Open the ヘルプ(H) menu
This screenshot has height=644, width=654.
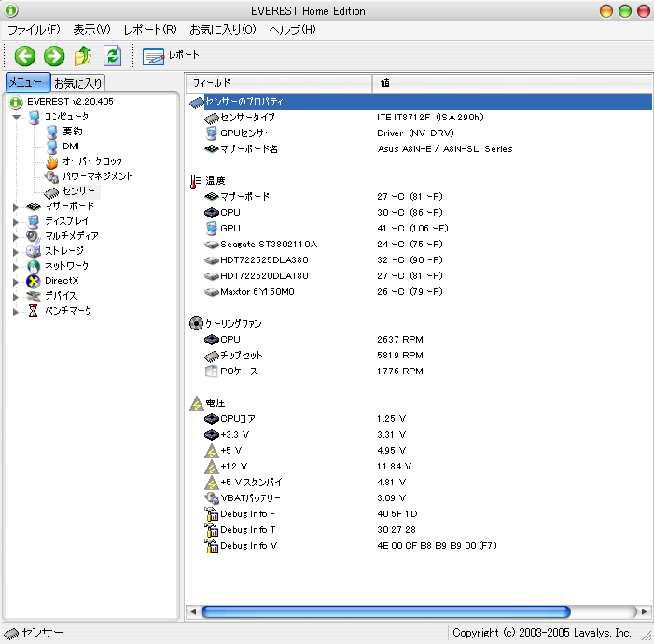tap(292, 30)
